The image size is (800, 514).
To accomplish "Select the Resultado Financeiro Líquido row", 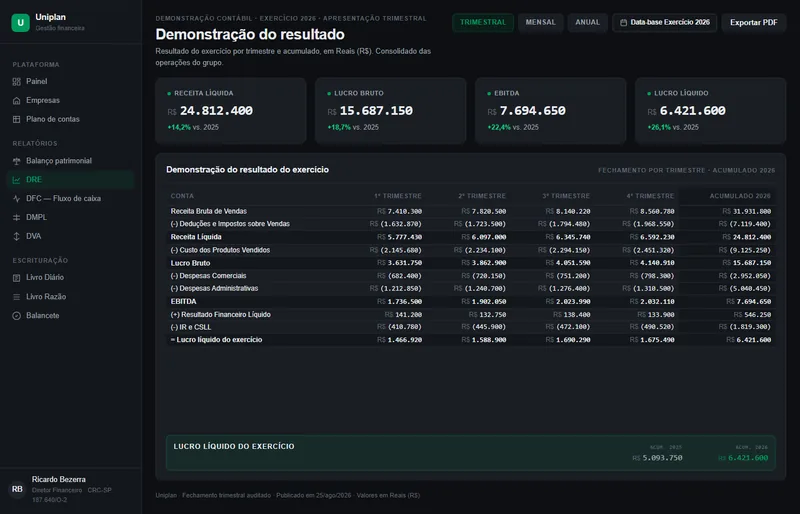I will 470,314.
